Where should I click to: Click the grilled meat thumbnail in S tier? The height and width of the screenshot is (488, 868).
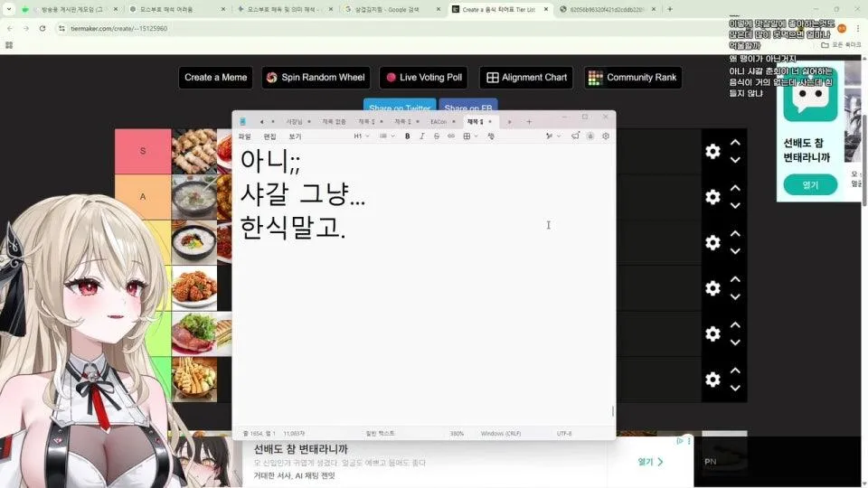193,151
